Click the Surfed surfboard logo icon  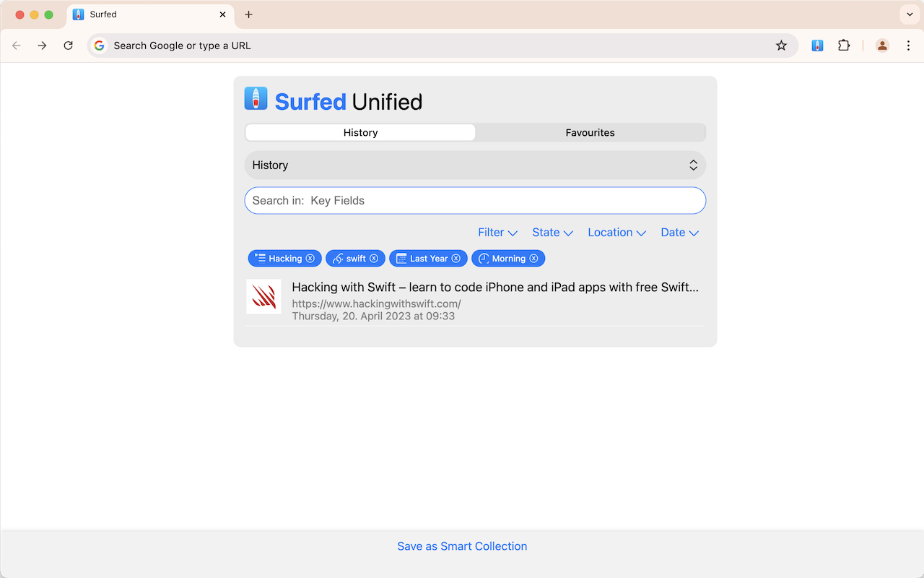point(256,99)
